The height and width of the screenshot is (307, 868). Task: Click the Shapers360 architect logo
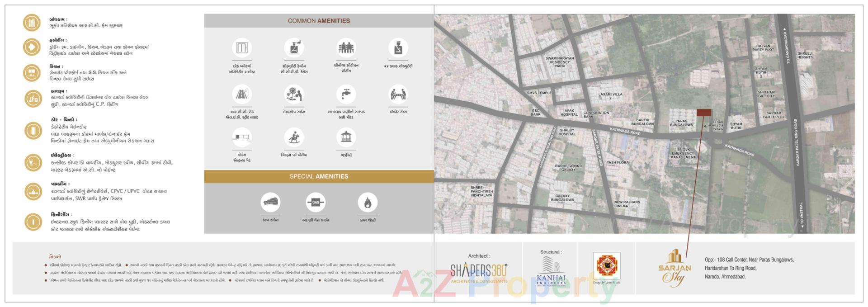click(479, 272)
